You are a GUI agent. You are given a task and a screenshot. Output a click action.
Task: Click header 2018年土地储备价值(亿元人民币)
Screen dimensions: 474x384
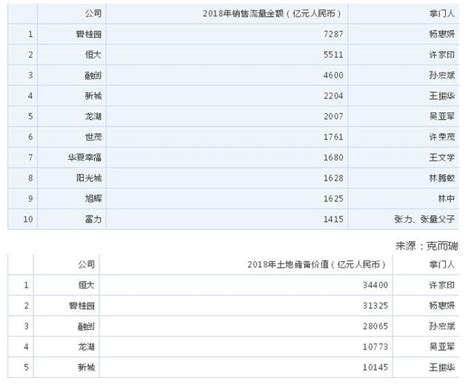[316, 265]
